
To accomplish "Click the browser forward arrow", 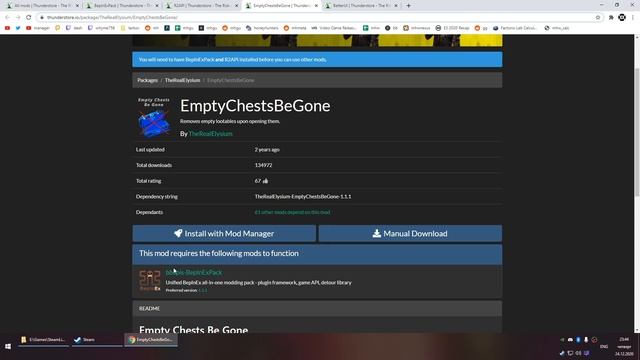I will (18, 18).
